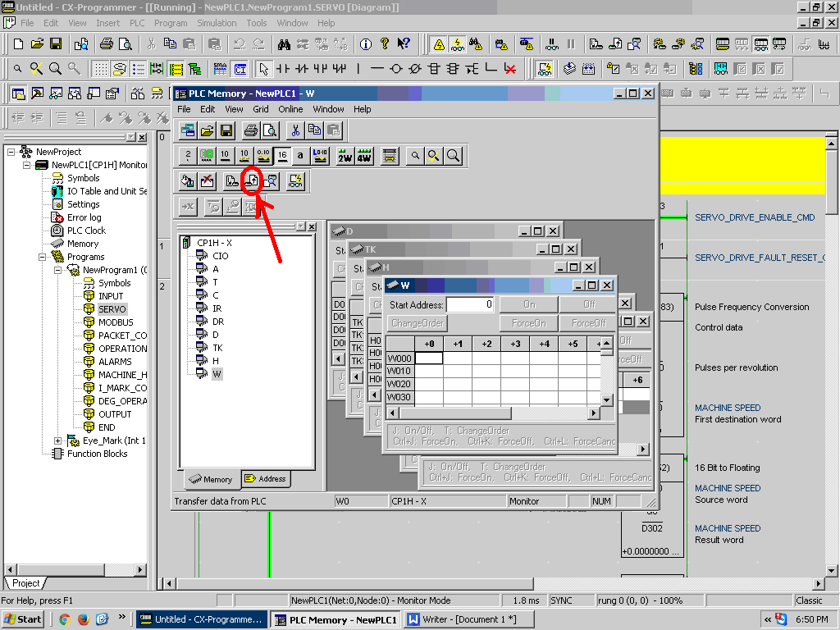Click the New Coil ladder tool
840x630 pixels.
(x=396, y=69)
